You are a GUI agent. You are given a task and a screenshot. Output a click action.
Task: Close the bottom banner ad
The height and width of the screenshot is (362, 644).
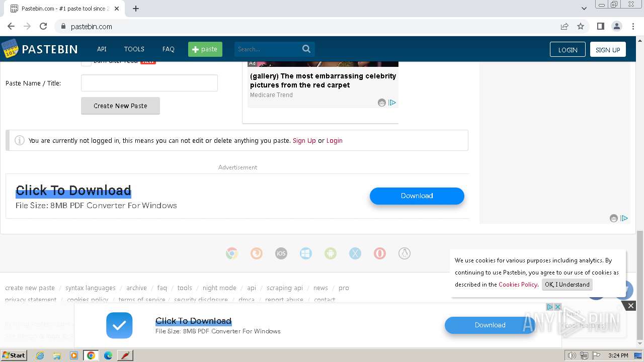[630, 305]
